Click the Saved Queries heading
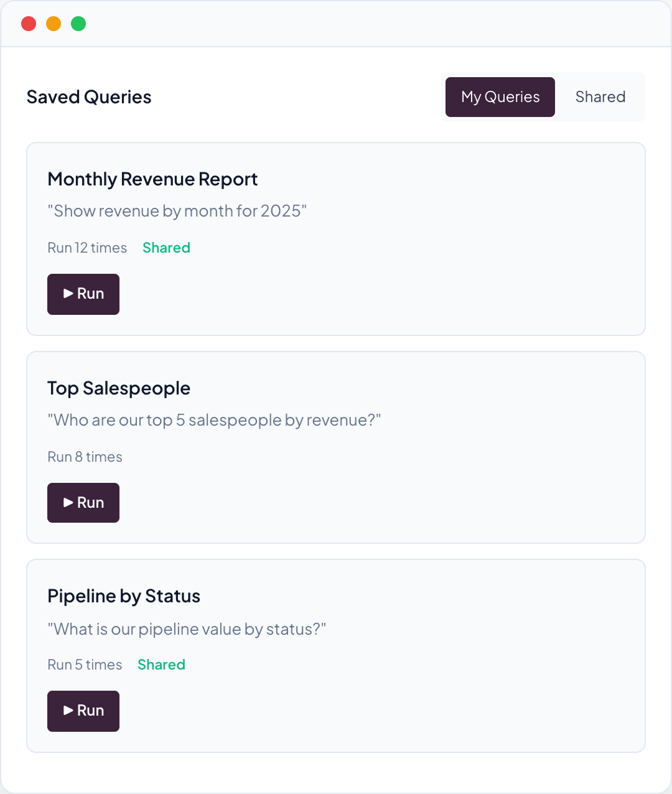The height and width of the screenshot is (794, 672). tap(88, 96)
